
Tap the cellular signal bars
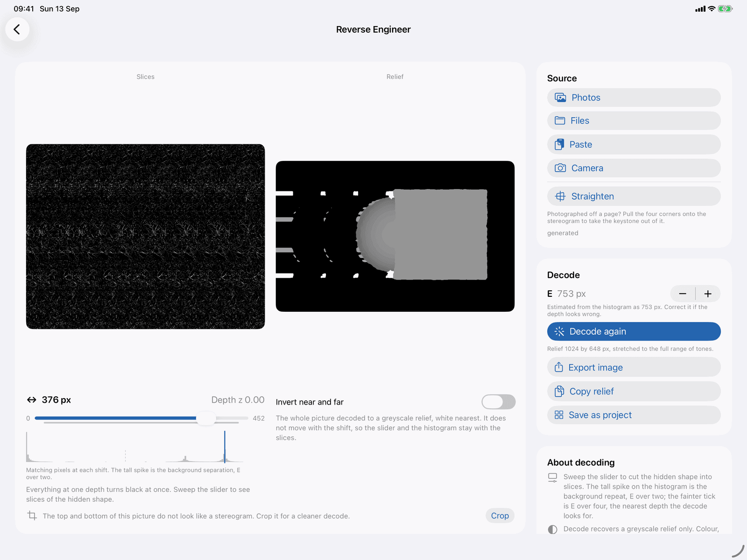pyautogui.click(x=700, y=9)
